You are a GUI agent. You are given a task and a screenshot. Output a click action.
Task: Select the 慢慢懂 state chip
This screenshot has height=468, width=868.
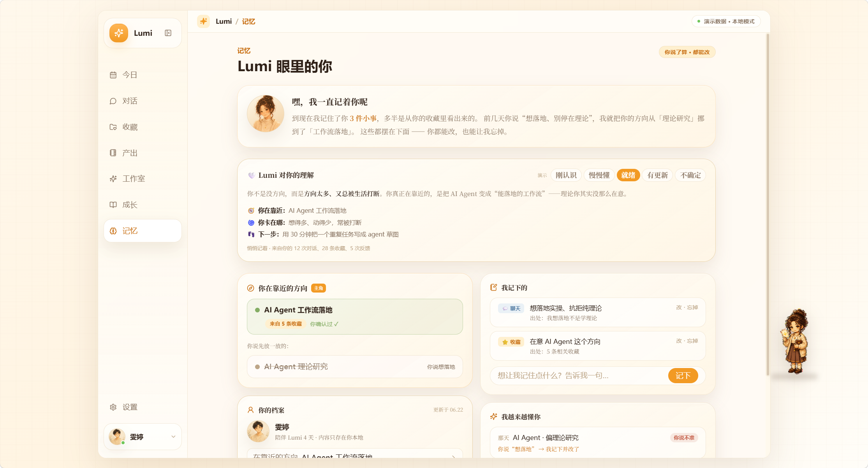(599, 175)
